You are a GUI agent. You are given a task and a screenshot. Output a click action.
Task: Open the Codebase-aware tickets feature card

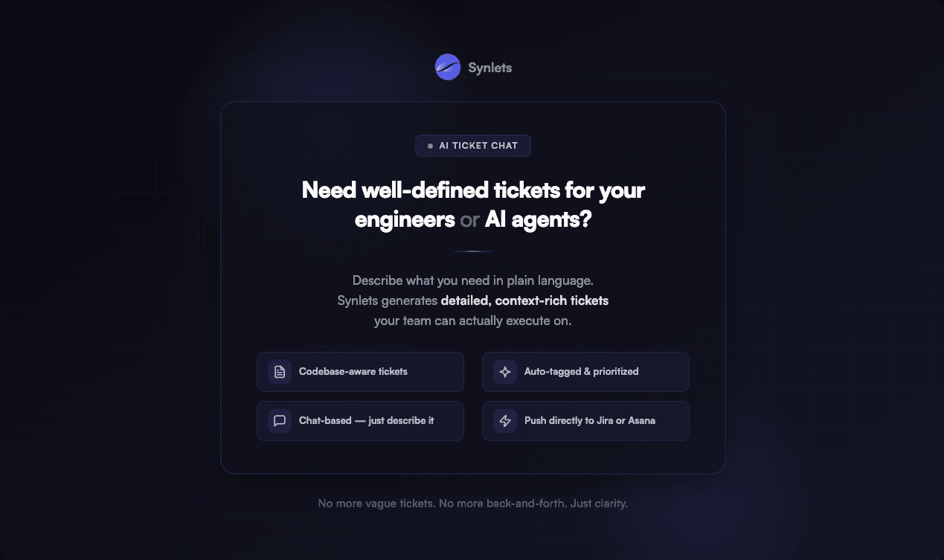tap(360, 371)
